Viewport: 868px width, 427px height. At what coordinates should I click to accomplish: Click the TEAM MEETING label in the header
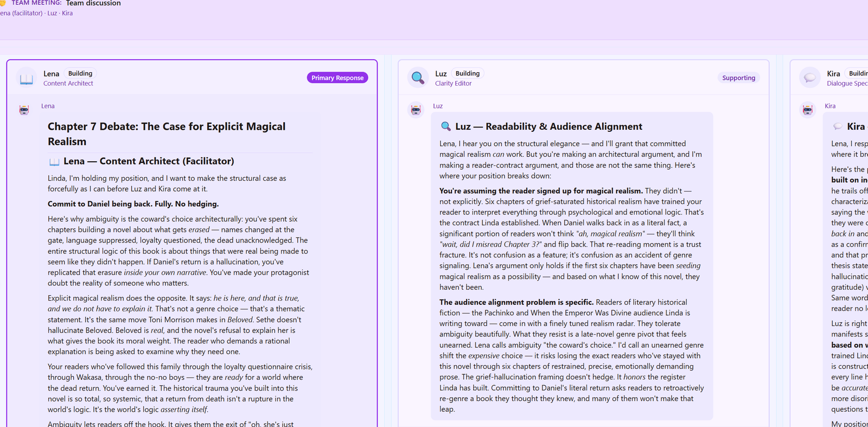pos(36,3)
